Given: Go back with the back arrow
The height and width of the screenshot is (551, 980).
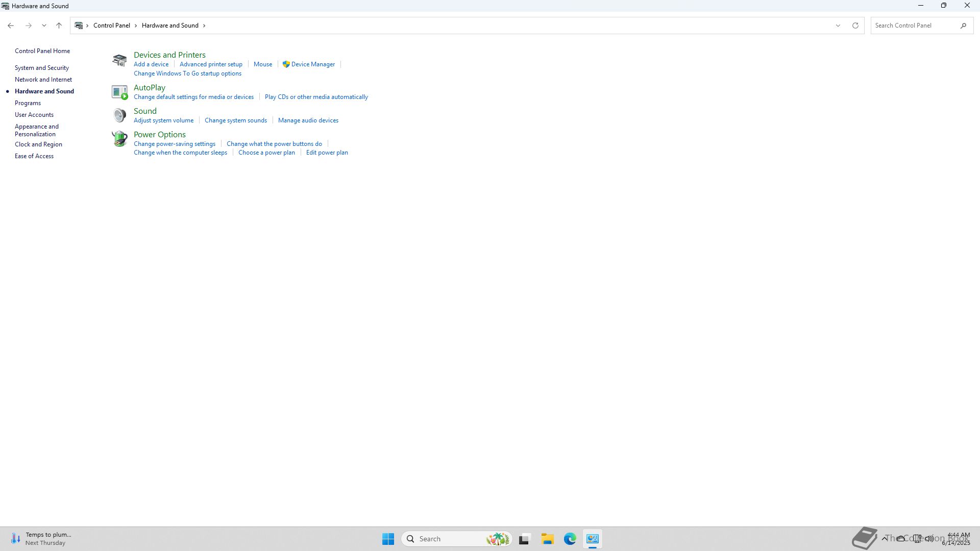Looking at the screenshot, I should tap(11, 26).
